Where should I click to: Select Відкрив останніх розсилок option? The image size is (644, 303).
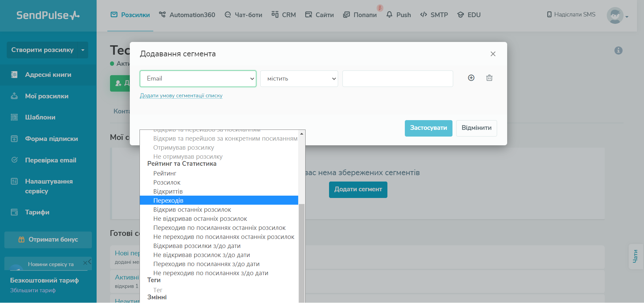pos(219,209)
